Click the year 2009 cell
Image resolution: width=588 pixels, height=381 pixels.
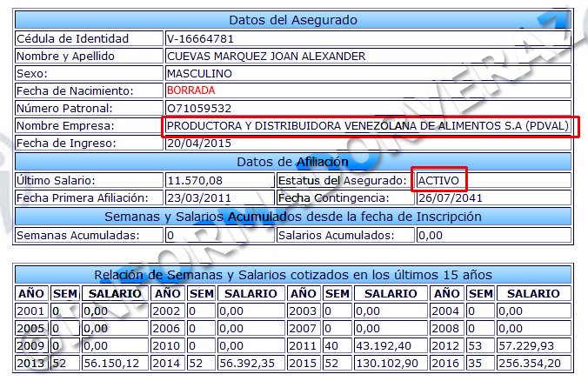[31, 345]
